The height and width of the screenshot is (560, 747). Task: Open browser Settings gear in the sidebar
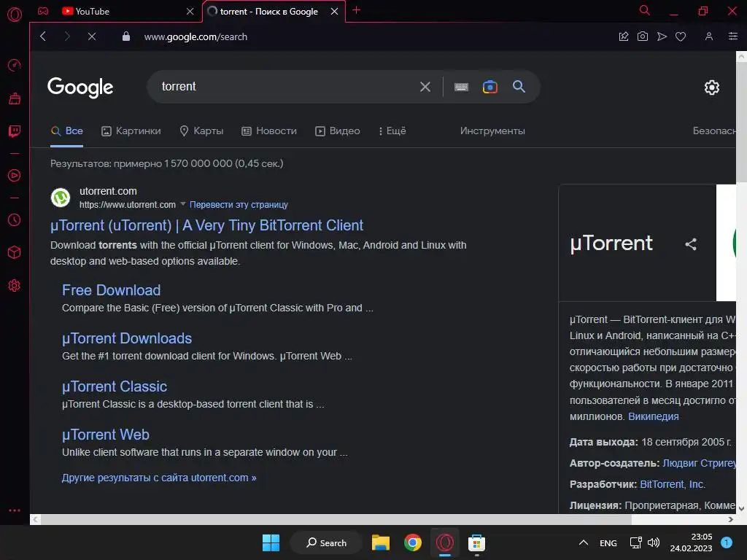[x=15, y=285]
